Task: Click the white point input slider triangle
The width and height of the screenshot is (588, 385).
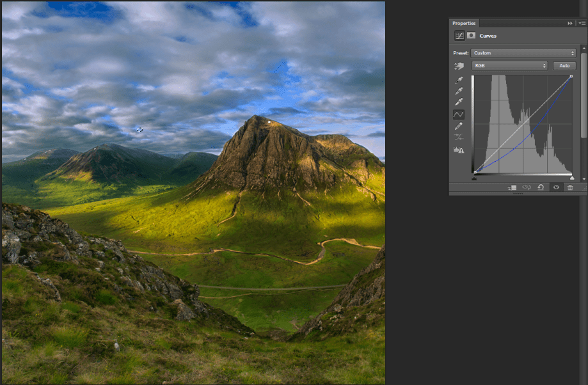Action: point(572,178)
